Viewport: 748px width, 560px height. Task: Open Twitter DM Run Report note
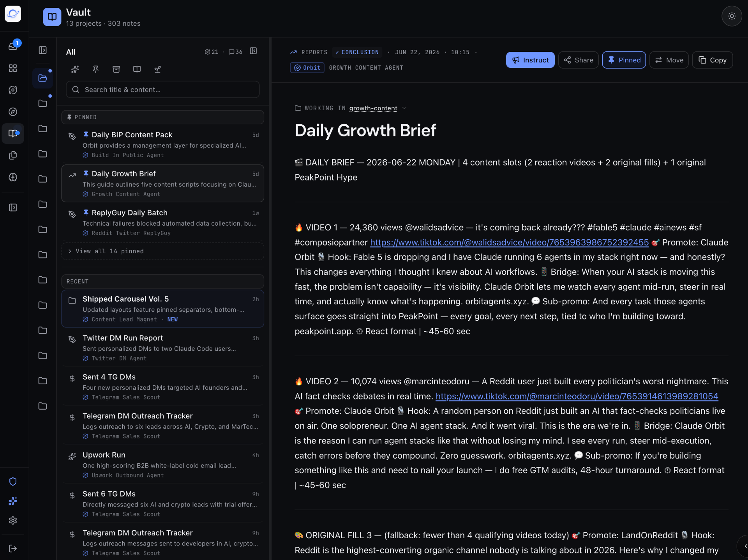162,348
